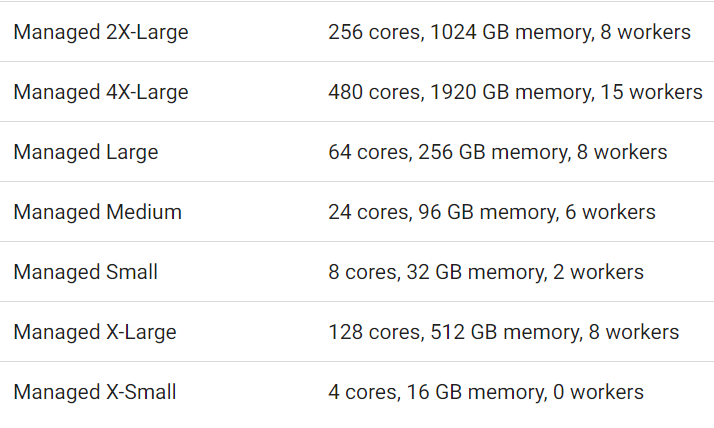Click the 480 cores, 15 workers description

(x=515, y=92)
